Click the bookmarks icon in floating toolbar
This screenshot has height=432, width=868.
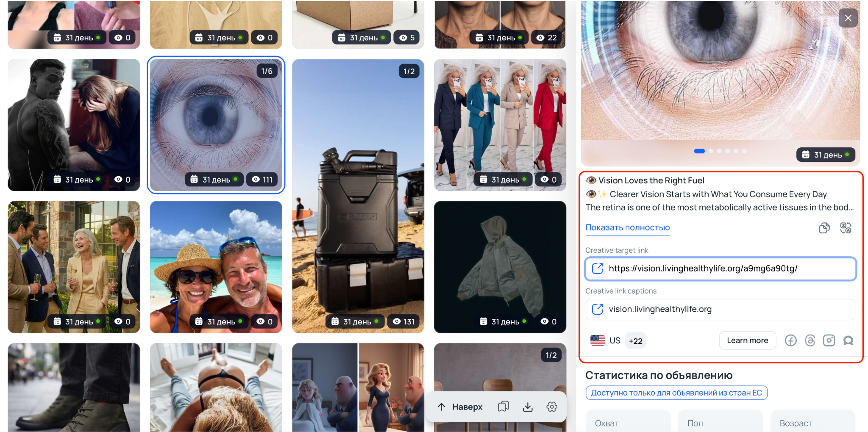(503, 407)
